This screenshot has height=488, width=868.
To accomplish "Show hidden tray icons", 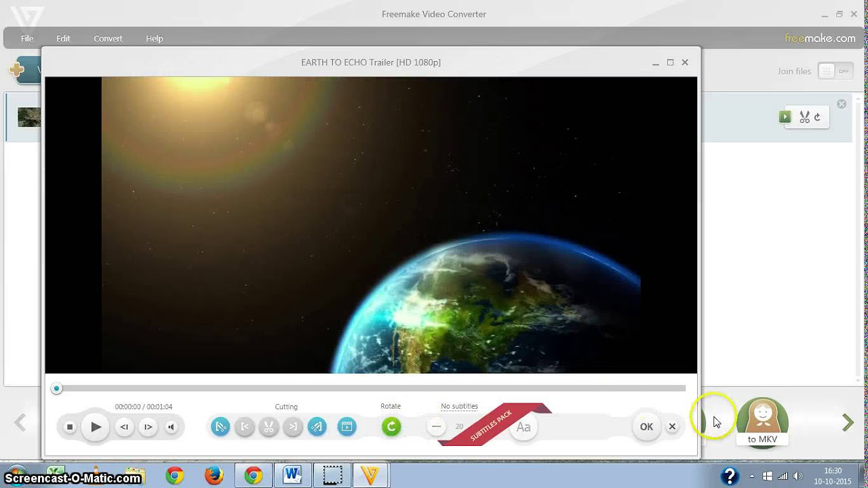I will 751,476.
